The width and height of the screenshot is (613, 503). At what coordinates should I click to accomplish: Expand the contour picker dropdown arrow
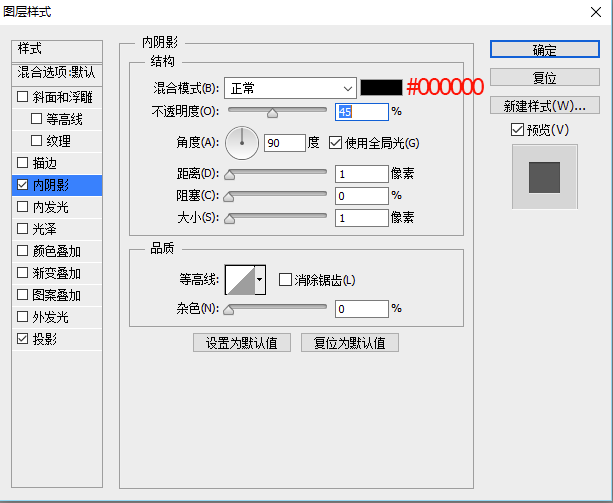pos(260,280)
